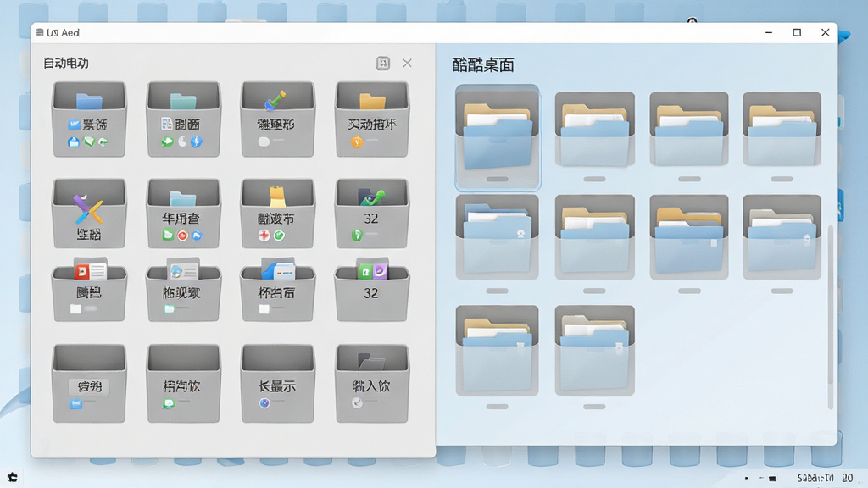Click the blue lightning icon in the teal-folder bin

[197, 141]
